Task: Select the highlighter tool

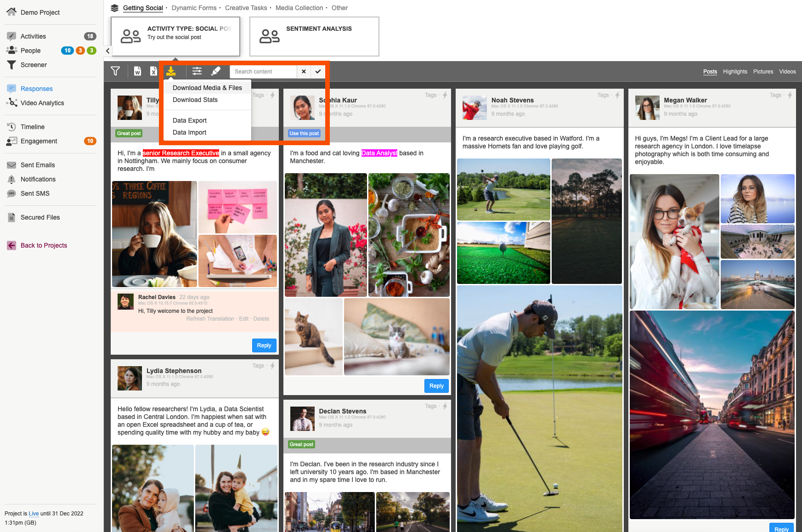Action: (215, 71)
